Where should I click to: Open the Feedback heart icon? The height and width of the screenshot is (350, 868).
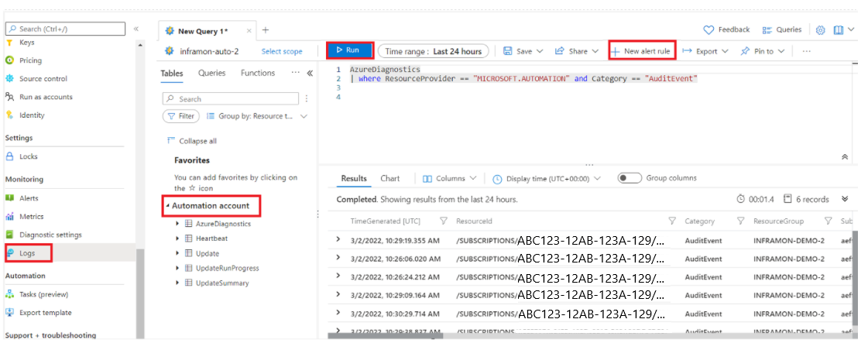tap(708, 30)
